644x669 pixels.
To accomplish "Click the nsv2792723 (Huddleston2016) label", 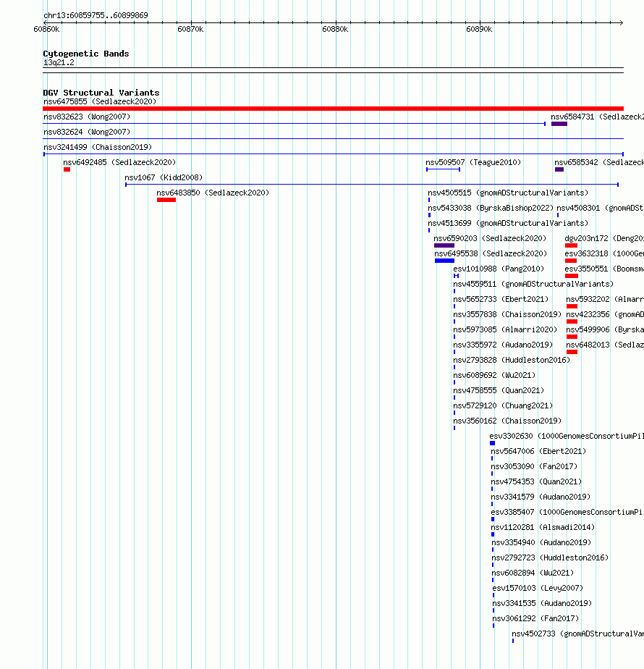I will 550,558.
